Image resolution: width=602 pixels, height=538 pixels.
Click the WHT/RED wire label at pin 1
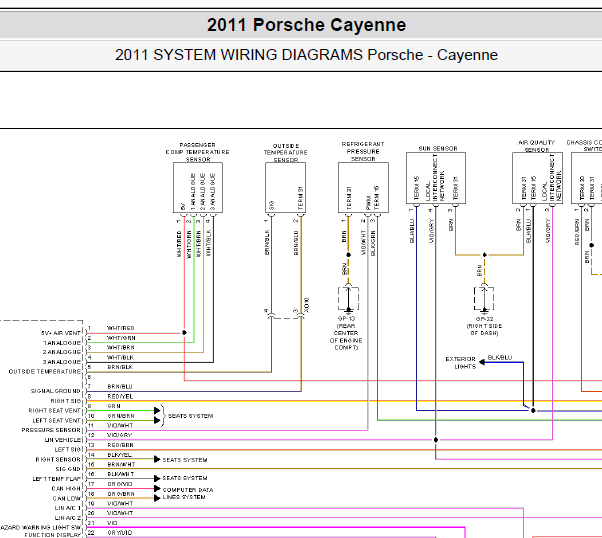click(x=121, y=328)
